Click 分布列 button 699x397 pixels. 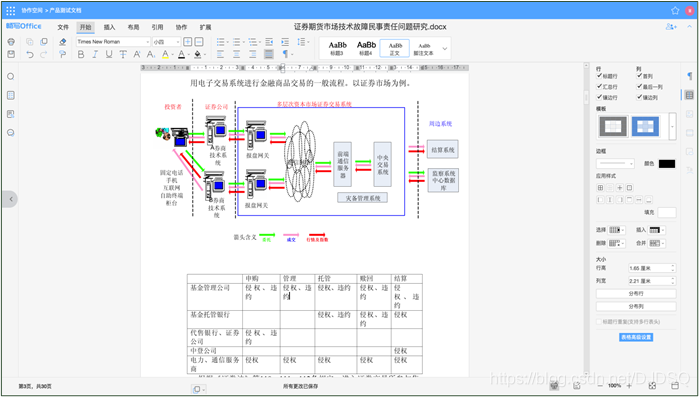coord(636,307)
